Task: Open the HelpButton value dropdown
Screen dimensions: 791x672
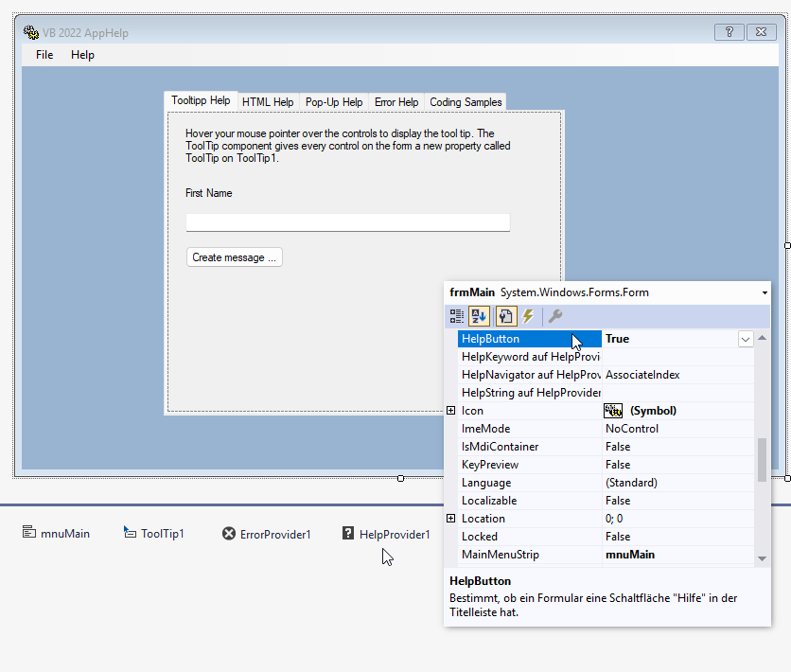Action: pyautogui.click(x=746, y=339)
